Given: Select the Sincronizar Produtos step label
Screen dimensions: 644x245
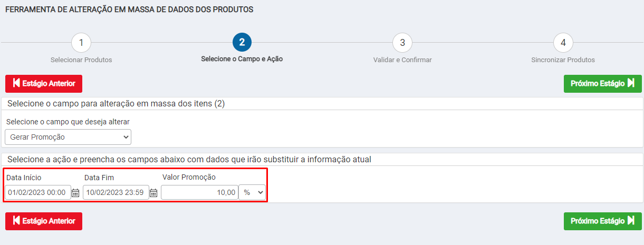Looking at the screenshot, I should click(563, 60).
